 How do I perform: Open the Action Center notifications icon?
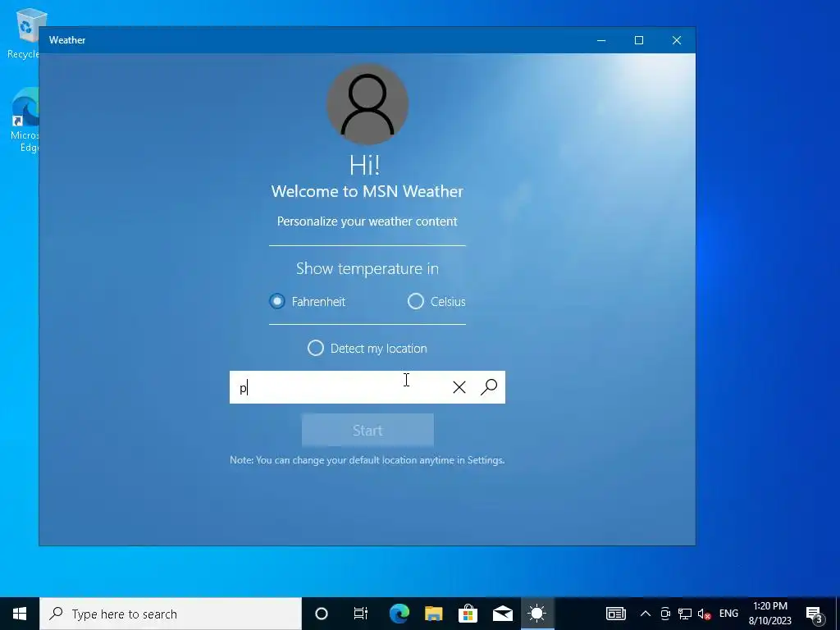815,614
